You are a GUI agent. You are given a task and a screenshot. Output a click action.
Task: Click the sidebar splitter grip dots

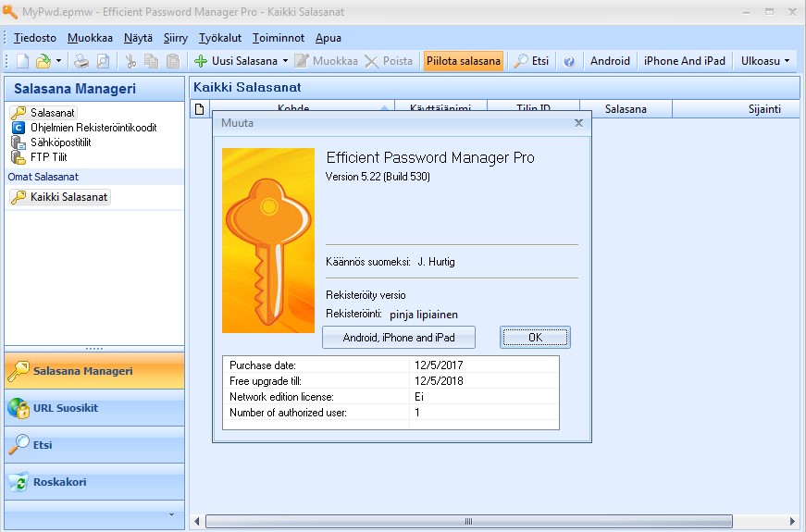[94, 349]
